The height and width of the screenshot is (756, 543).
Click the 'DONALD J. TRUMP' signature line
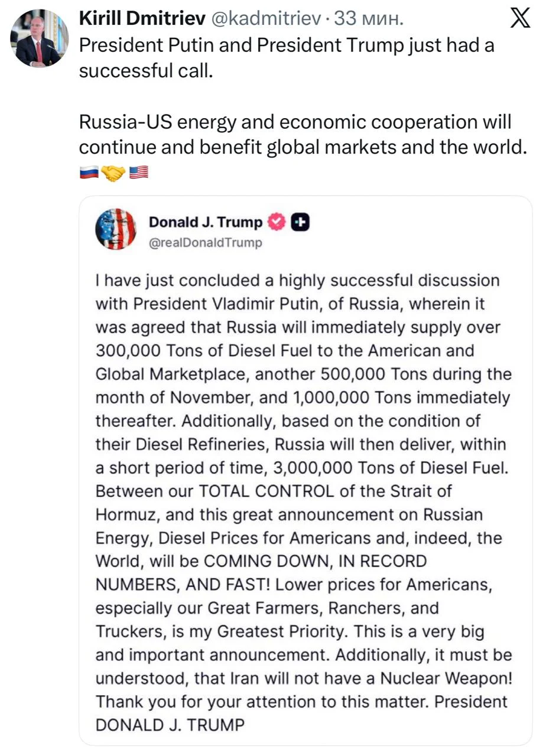click(x=170, y=725)
